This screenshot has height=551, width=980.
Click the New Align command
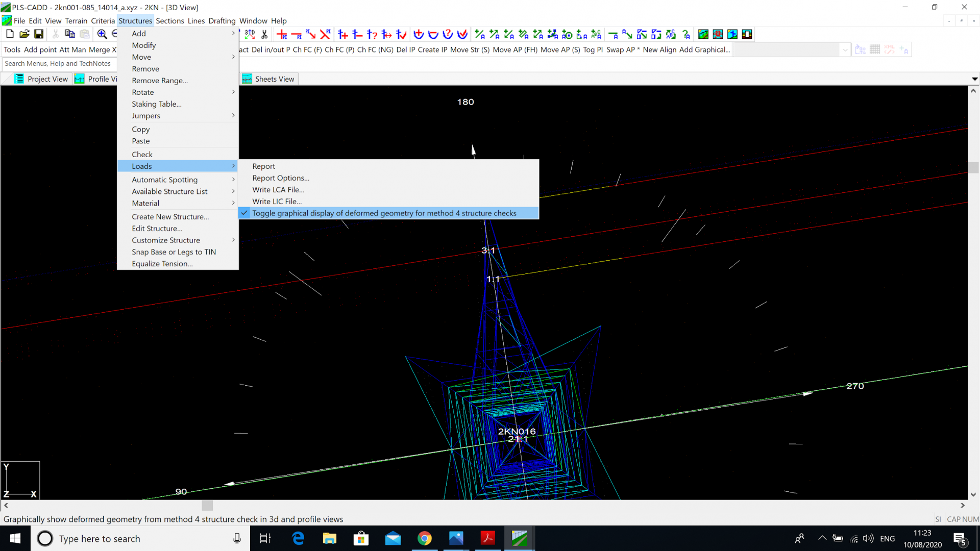click(x=659, y=50)
